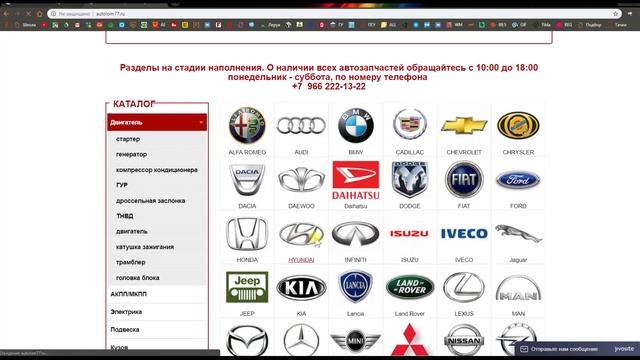
Task: Open the генератор subcategory
Action: 131,155
